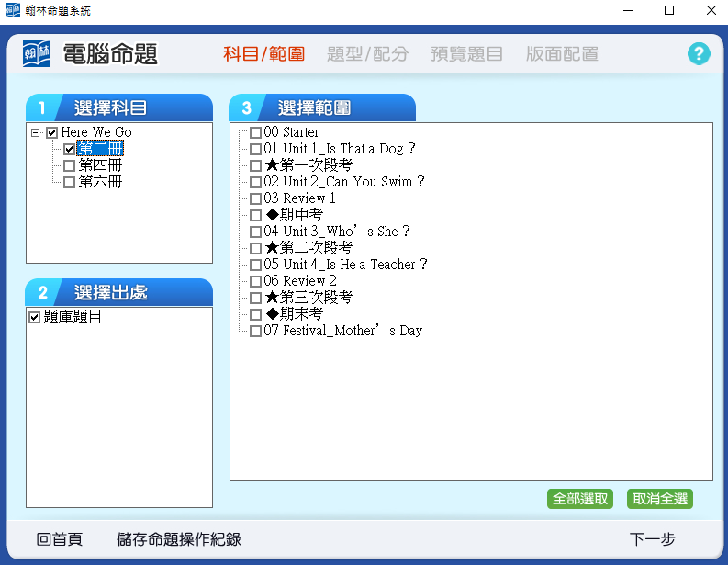Select the 第二冊 tree label
Screen dimensions: 728x565
click(x=100, y=149)
